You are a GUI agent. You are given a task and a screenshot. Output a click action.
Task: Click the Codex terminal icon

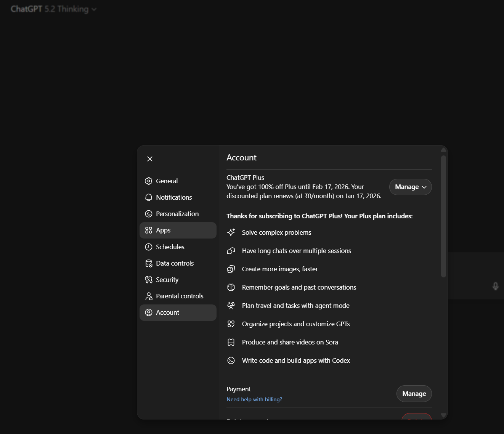pyautogui.click(x=231, y=360)
